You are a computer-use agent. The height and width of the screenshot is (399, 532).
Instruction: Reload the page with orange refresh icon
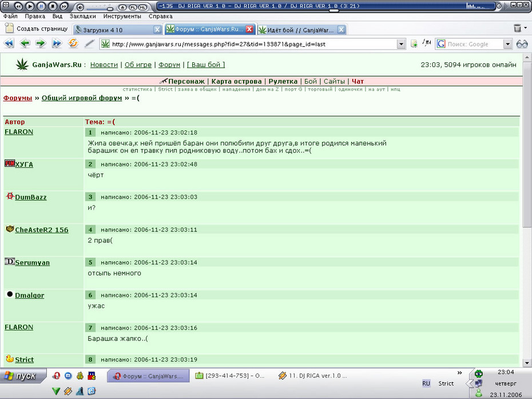click(x=73, y=43)
